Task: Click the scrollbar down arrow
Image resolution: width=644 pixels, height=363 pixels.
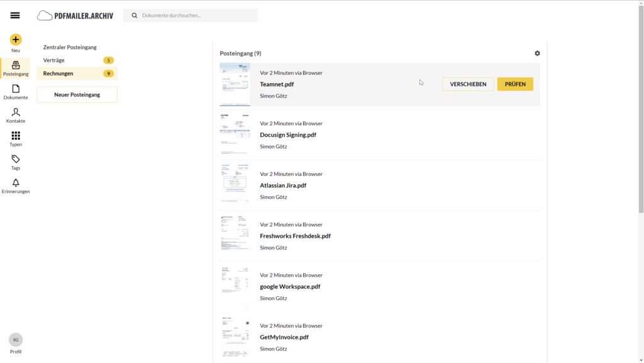Action: coord(641,360)
